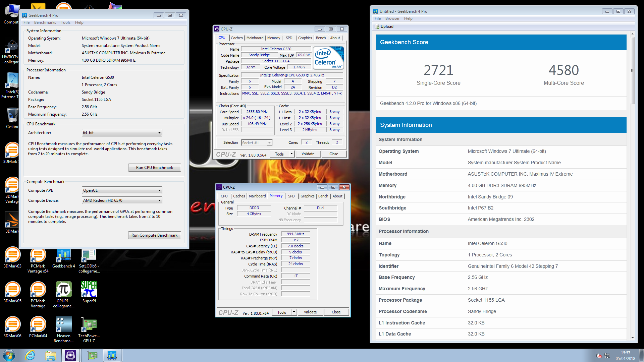Screen dimensions: 644x362
Task: Launch the Heaven Benchmark shortcut
Action: click(x=63, y=330)
